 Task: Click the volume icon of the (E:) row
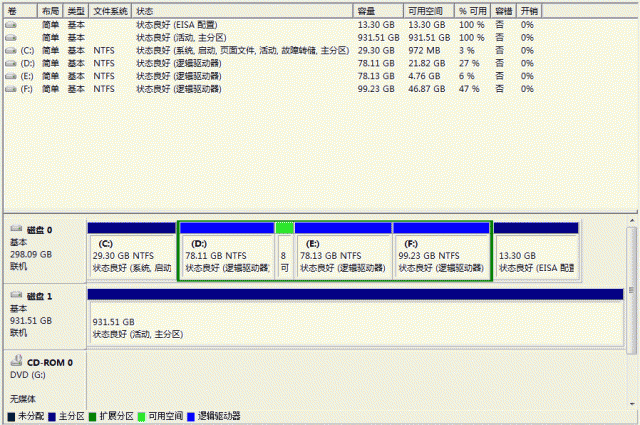11,76
